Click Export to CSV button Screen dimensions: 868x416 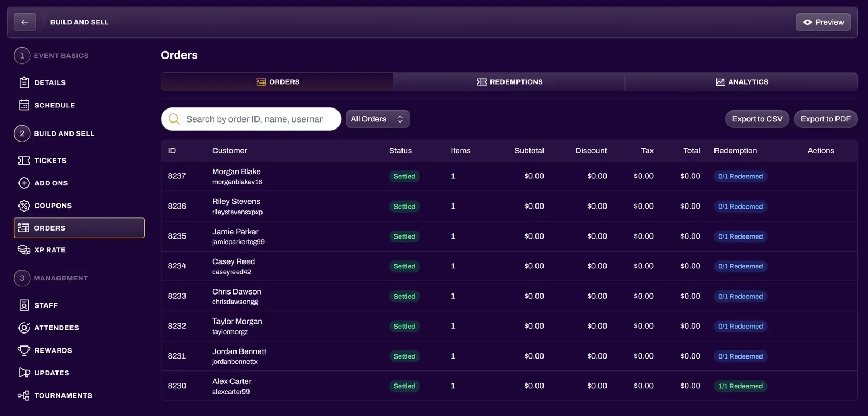pos(757,119)
